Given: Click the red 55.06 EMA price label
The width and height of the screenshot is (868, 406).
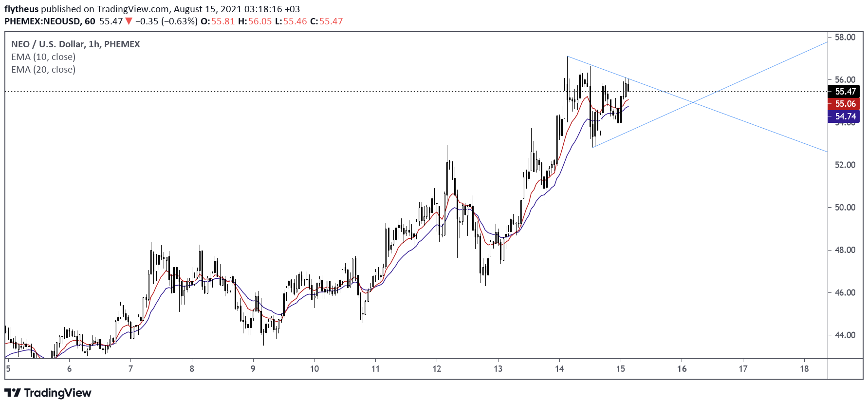Looking at the screenshot, I should pyautogui.click(x=844, y=104).
